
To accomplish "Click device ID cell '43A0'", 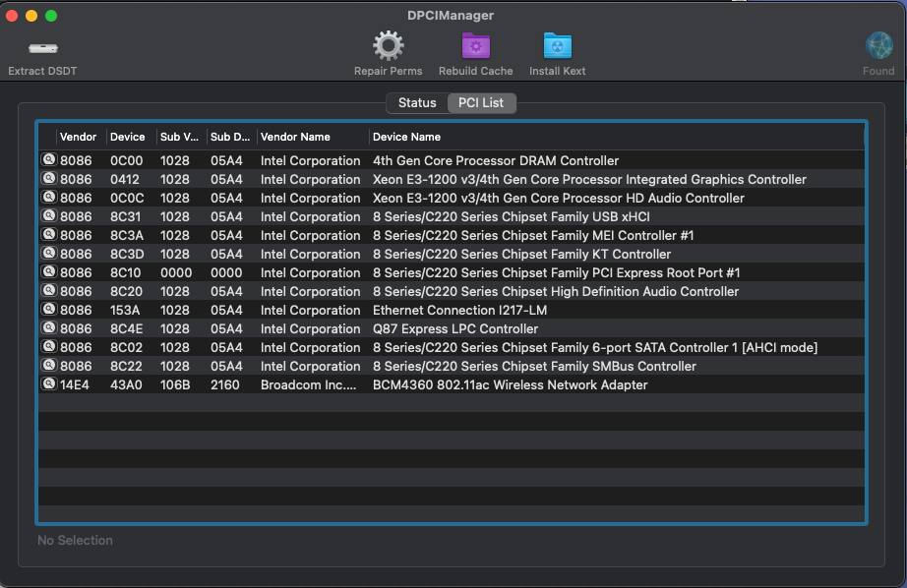I will coord(126,384).
